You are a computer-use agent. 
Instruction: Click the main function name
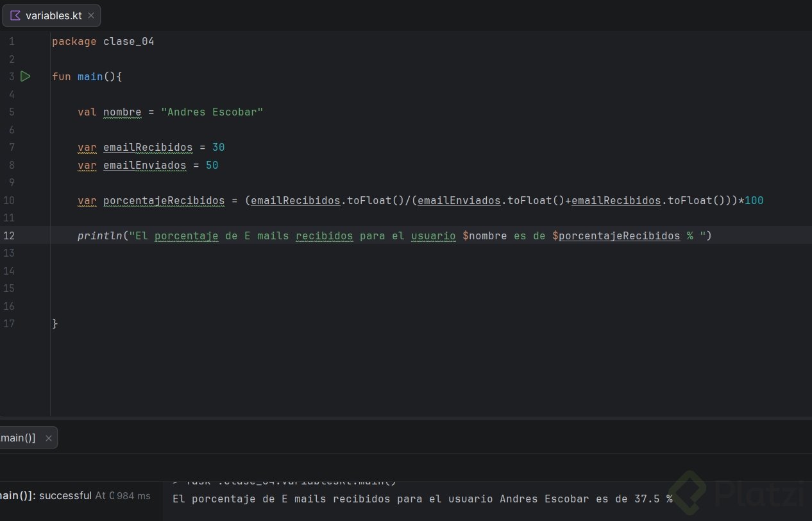pyautogui.click(x=90, y=76)
